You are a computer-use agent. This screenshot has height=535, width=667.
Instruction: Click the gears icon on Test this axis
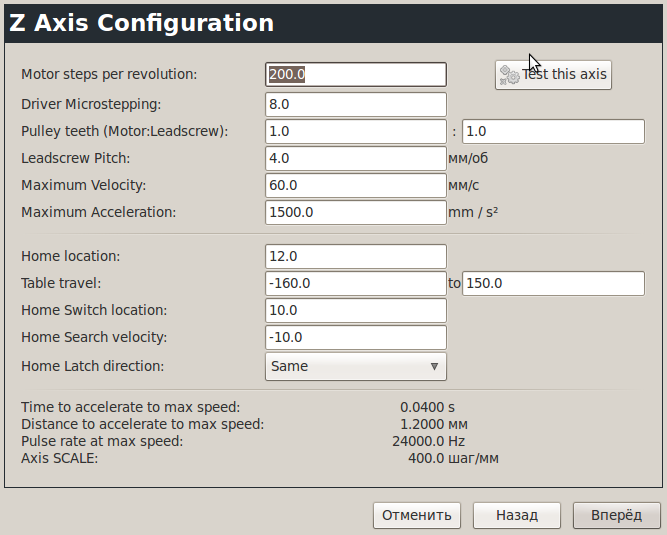(x=510, y=75)
